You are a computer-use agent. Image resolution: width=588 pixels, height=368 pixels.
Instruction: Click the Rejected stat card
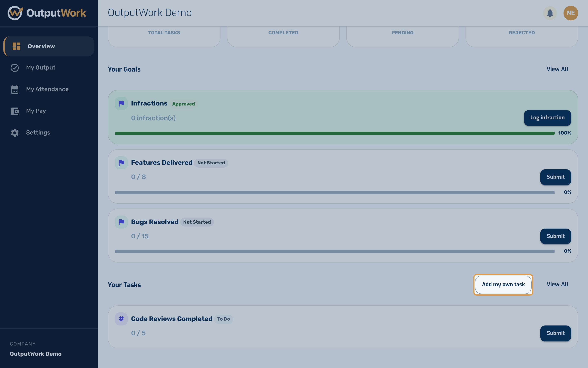[x=522, y=37]
